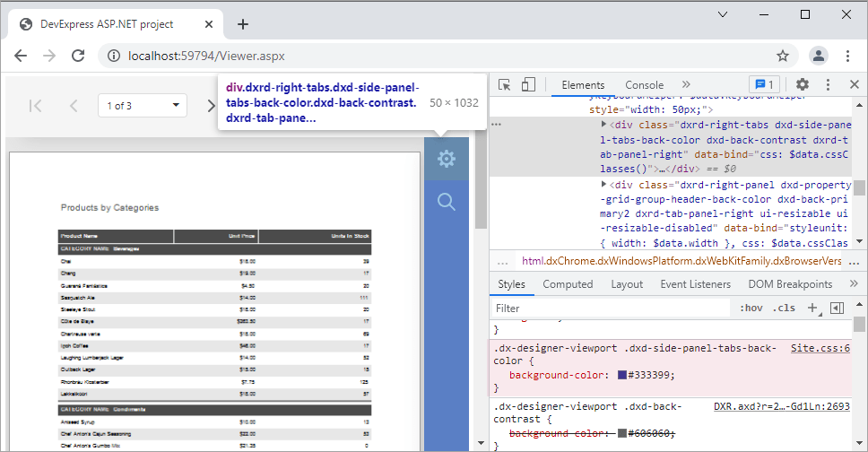This screenshot has width=868, height=452.
Task: Open the report search magnifier tab
Action: [x=447, y=202]
